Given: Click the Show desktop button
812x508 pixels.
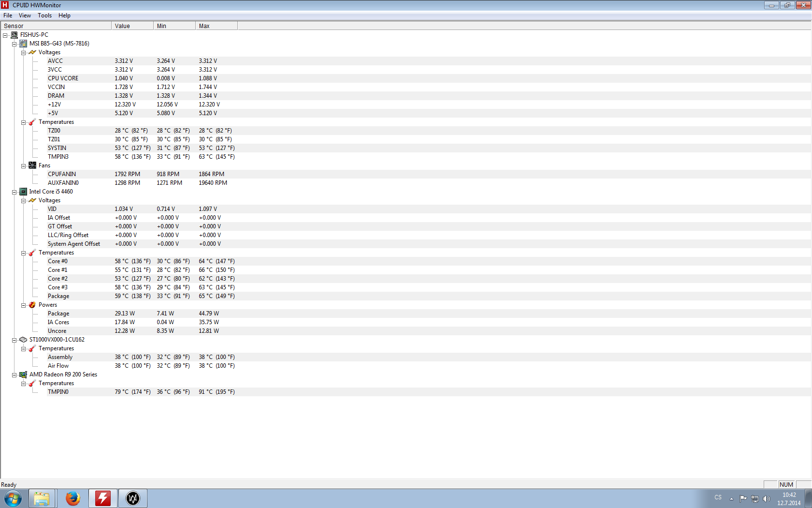Looking at the screenshot, I should (808, 498).
